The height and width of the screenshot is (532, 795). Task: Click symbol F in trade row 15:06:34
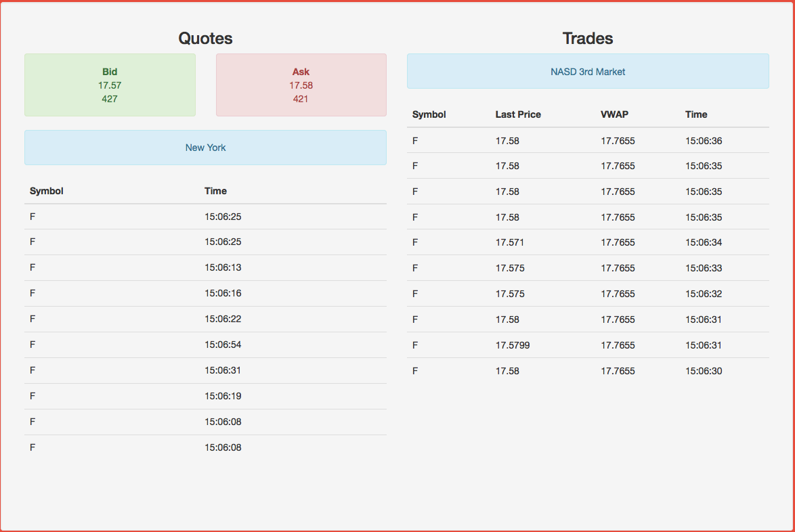click(x=415, y=243)
